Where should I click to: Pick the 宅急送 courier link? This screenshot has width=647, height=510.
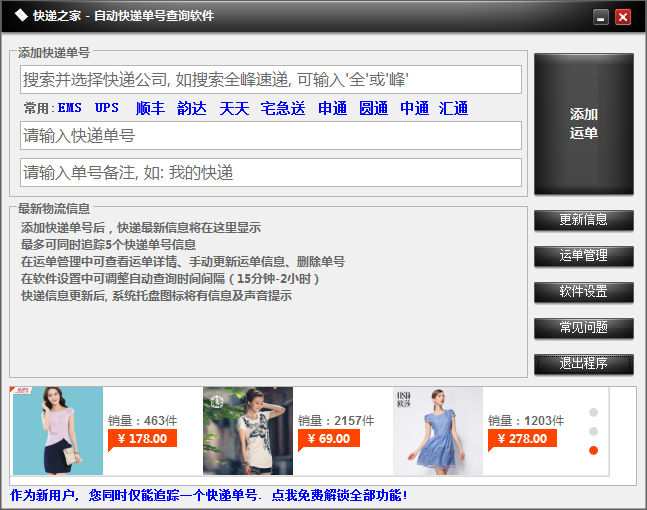point(283,108)
